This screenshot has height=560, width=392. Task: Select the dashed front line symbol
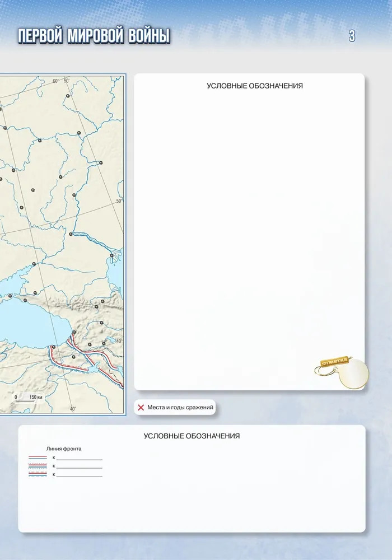click(38, 474)
